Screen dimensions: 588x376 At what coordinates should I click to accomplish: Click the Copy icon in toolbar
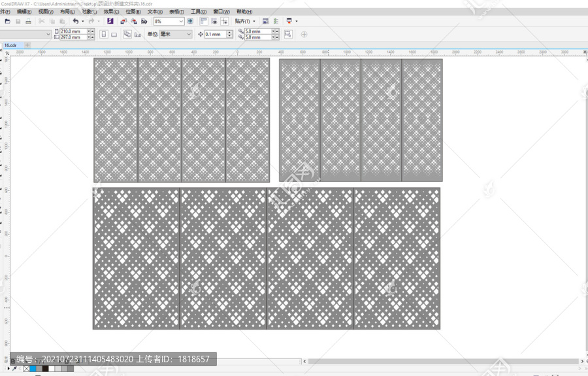[52, 22]
